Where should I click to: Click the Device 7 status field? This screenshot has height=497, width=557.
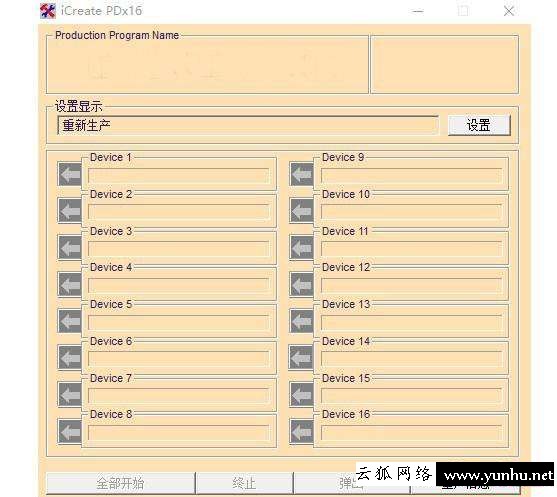point(179,396)
